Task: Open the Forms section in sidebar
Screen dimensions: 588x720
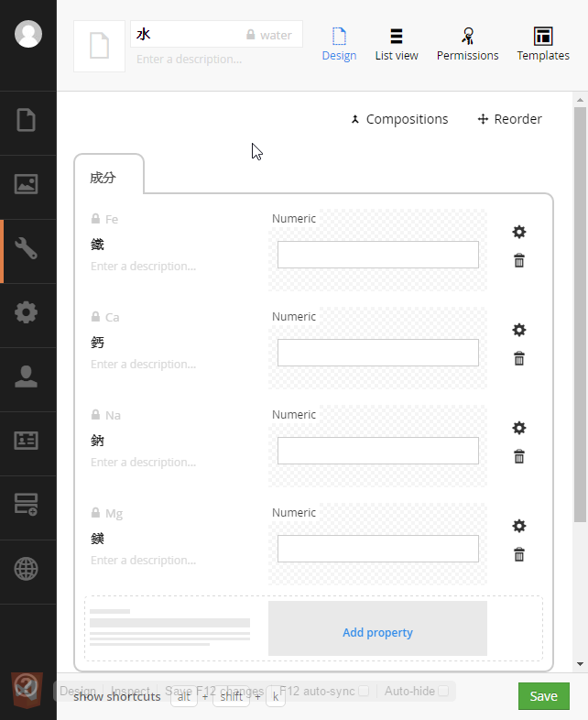Action: click(27, 505)
